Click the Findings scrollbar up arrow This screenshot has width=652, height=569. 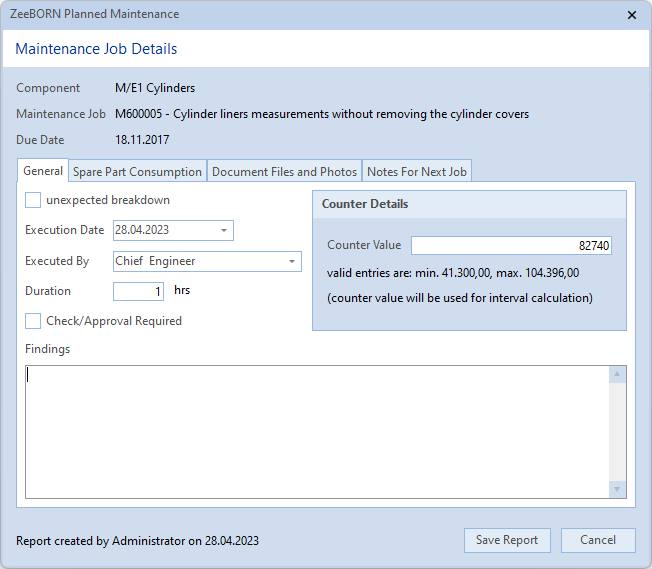(618, 374)
